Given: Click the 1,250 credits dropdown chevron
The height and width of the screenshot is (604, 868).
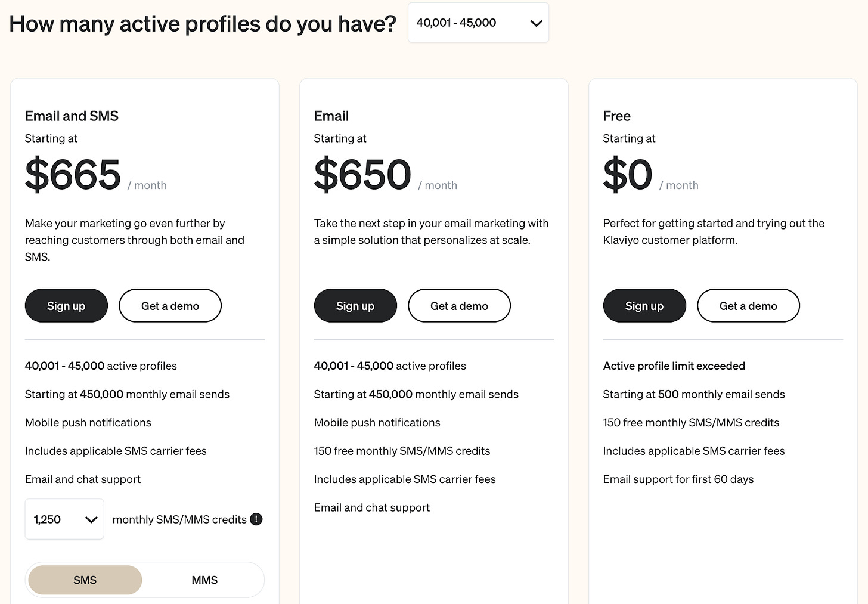Looking at the screenshot, I should (x=91, y=520).
